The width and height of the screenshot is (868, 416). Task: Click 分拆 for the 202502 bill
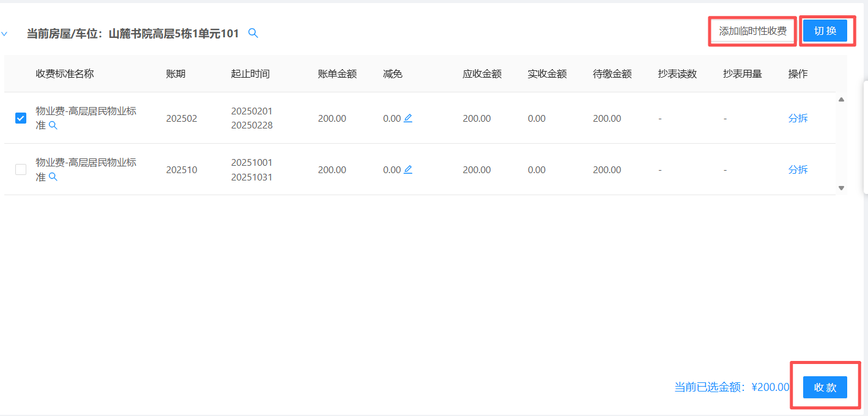pos(798,119)
